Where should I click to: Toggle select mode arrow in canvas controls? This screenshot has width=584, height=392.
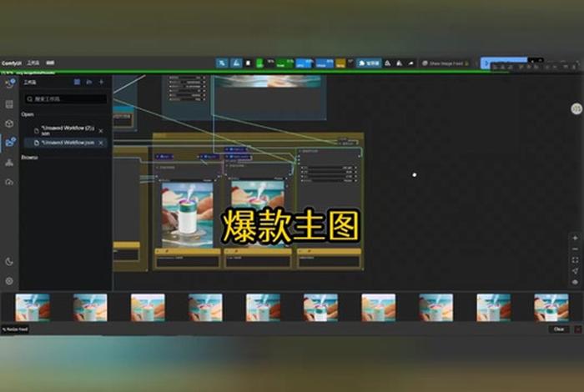click(575, 271)
